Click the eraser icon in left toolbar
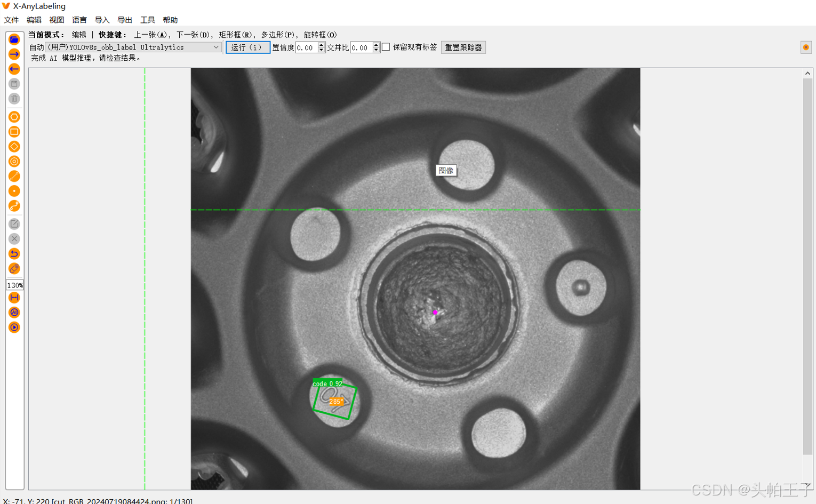 click(14, 269)
